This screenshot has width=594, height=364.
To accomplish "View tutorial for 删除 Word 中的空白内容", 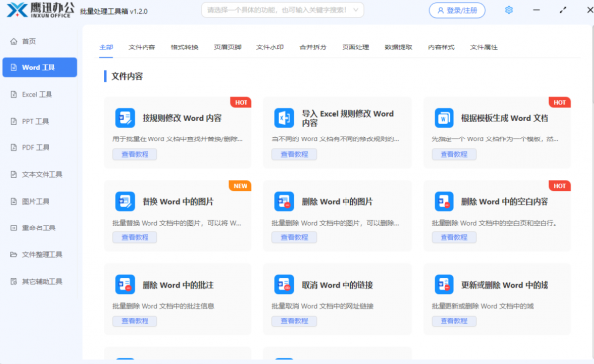I will [453, 237].
